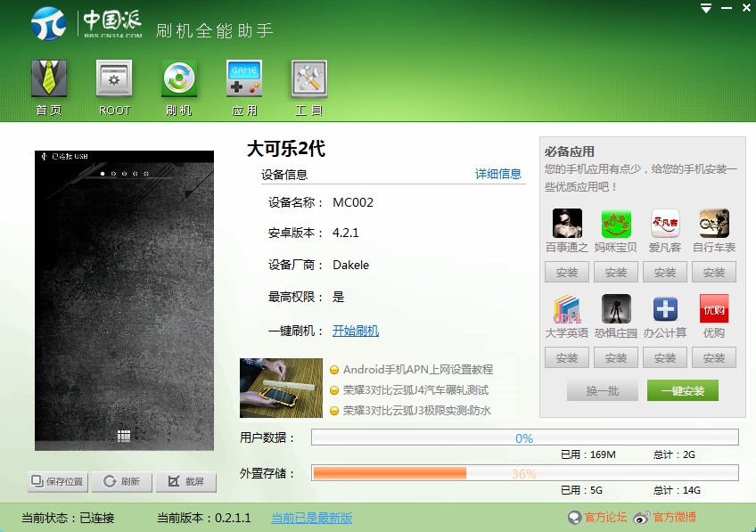The height and width of the screenshot is (532, 756).
Task: Install the 恐惧庄园 app
Action: pos(616,357)
